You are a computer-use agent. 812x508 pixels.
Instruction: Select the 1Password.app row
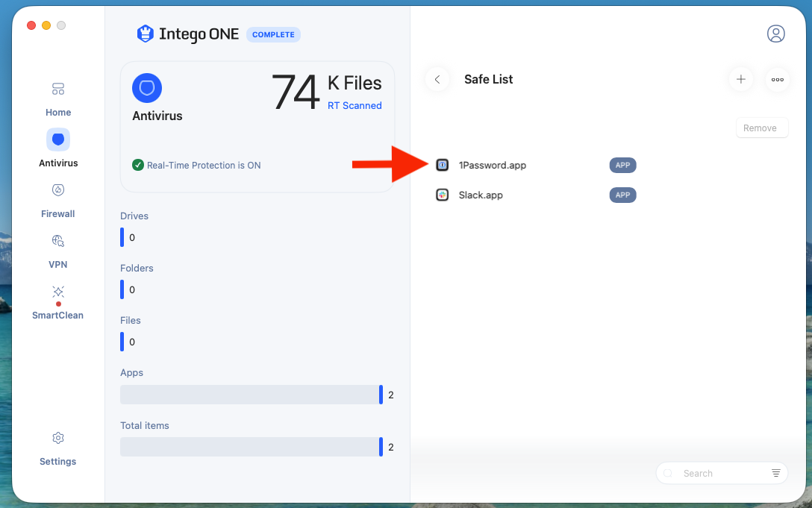pos(535,165)
